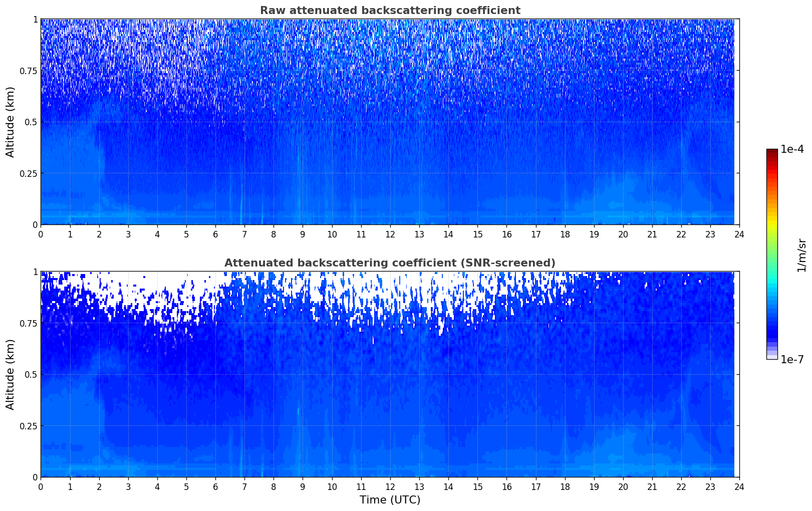The width and height of the screenshot is (812, 511).
Task: Click the "Raw attenuated backscattering coefficient" title
Action: pos(390,11)
